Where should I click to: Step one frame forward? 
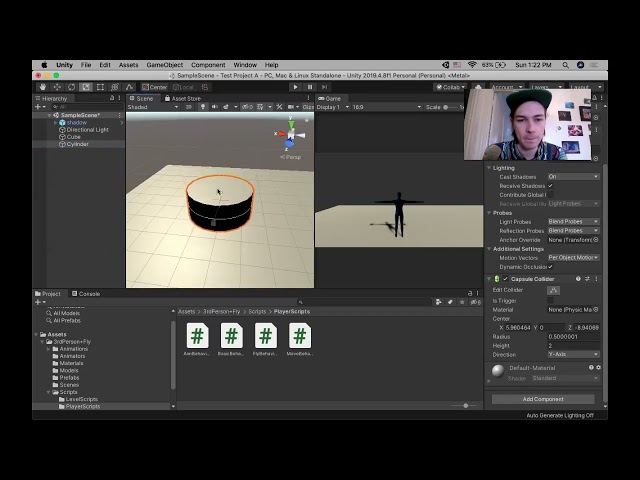[x=324, y=87]
